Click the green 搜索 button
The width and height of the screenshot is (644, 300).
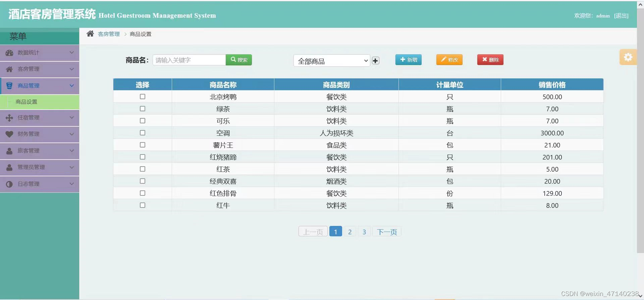click(239, 60)
